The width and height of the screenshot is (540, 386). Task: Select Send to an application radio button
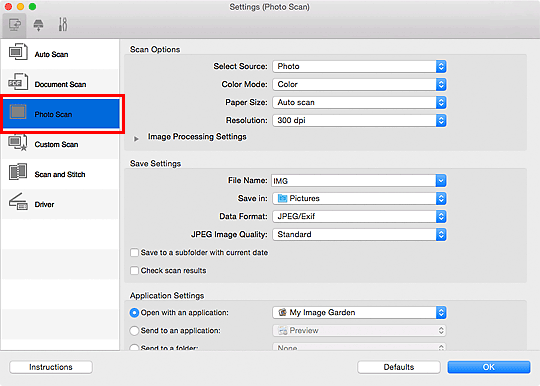(x=134, y=331)
